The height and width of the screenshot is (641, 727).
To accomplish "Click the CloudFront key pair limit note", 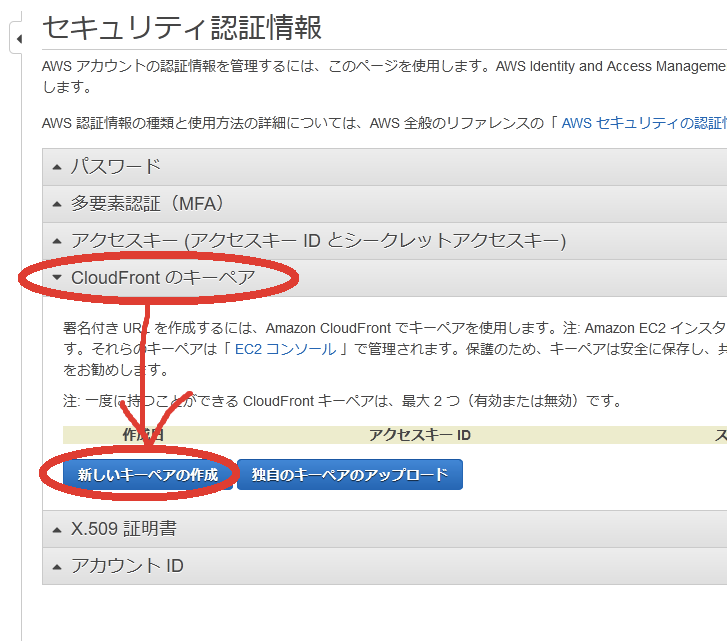I will tap(342, 401).
